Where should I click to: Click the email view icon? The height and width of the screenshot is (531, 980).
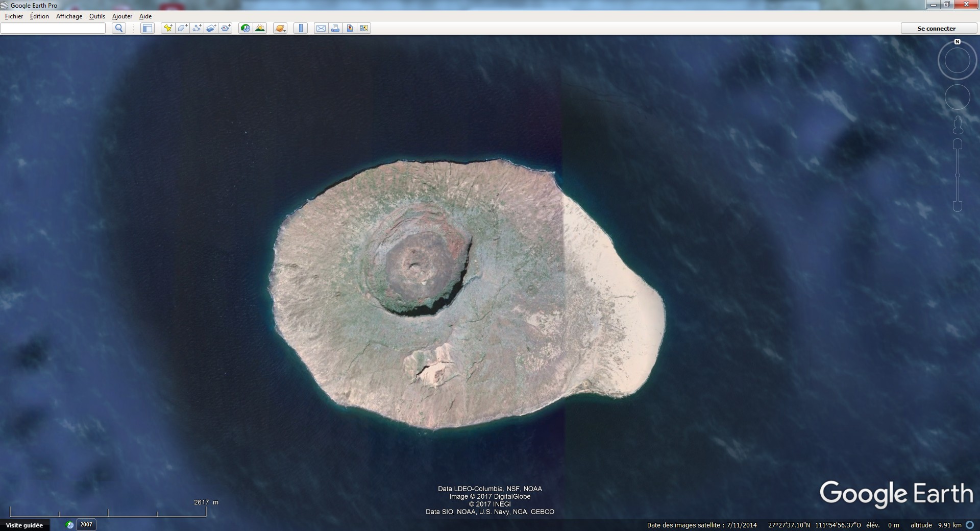[x=321, y=28]
